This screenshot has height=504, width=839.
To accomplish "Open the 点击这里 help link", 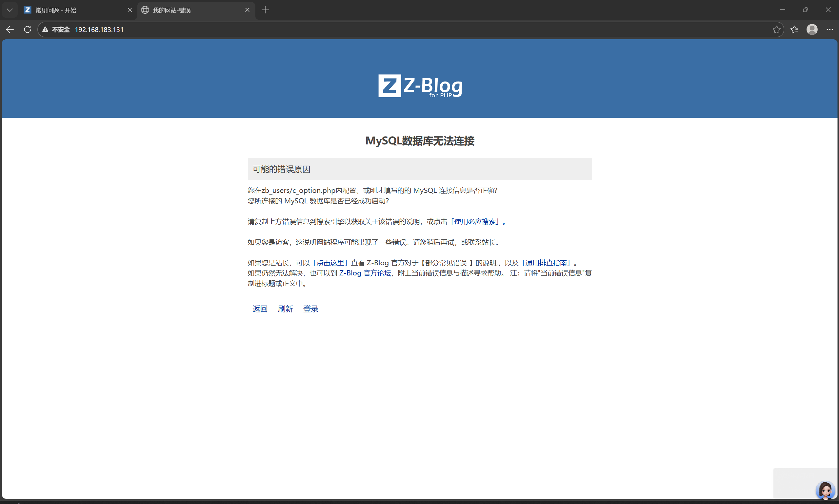I will coord(330,263).
